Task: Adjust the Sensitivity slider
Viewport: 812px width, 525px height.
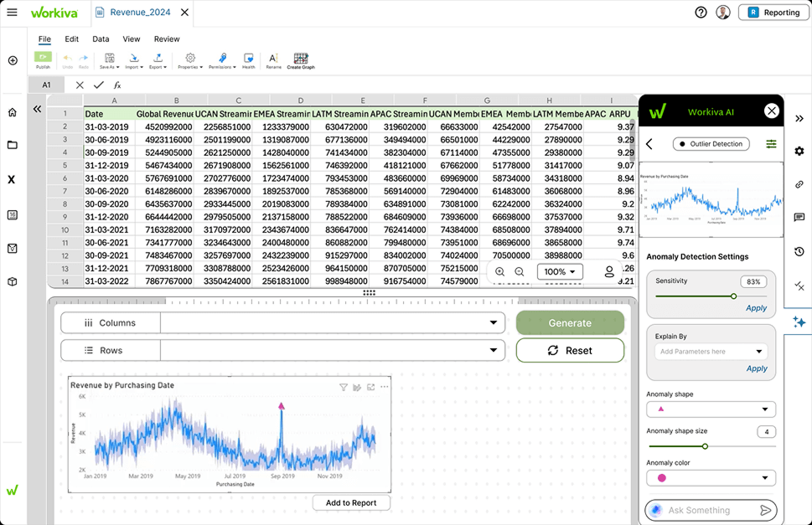Action: [733, 296]
